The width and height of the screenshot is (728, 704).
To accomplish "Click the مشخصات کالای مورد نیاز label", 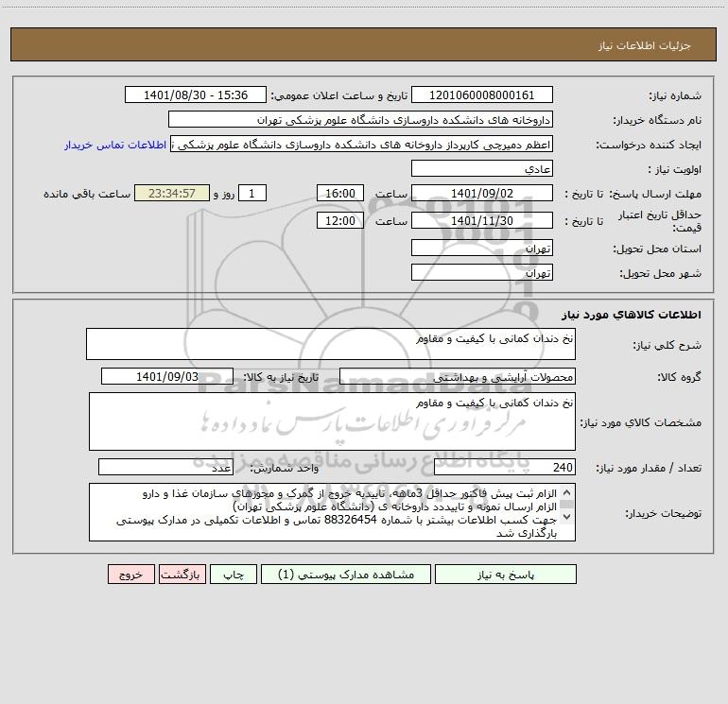I will pyautogui.click(x=641, y=422).
